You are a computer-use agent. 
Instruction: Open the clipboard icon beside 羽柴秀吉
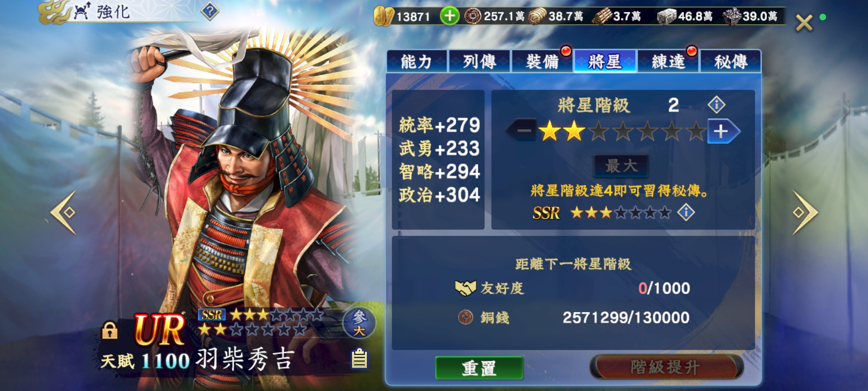[359, 359]
